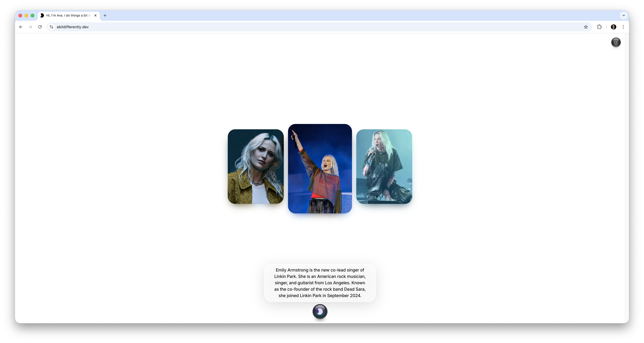Viewport: 644px width, 343px height.
Task: Click the CC user avatar on the page
Action: [616, 42]
